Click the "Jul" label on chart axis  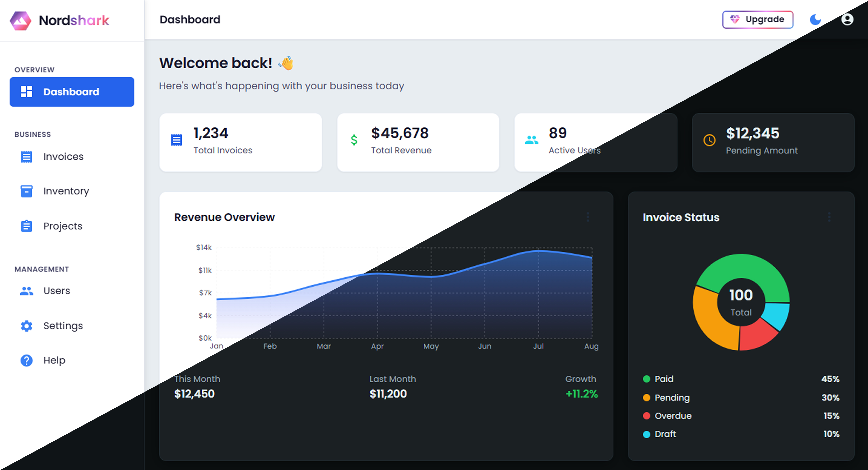point(538,346)
